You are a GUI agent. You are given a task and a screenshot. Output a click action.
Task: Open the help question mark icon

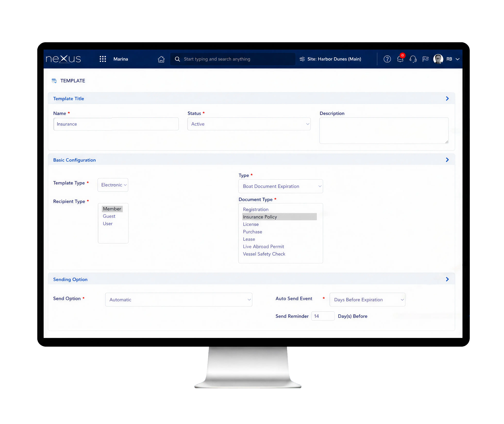coord(387,59)
